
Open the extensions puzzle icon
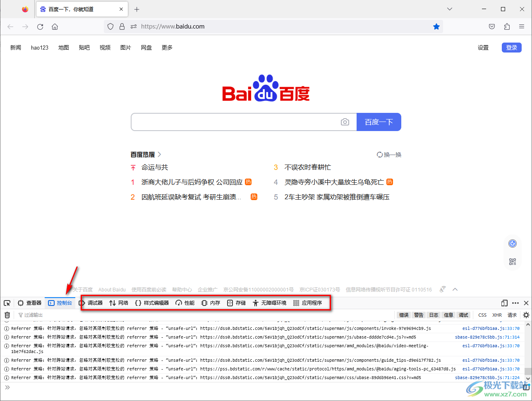click(x=507, y=26)
